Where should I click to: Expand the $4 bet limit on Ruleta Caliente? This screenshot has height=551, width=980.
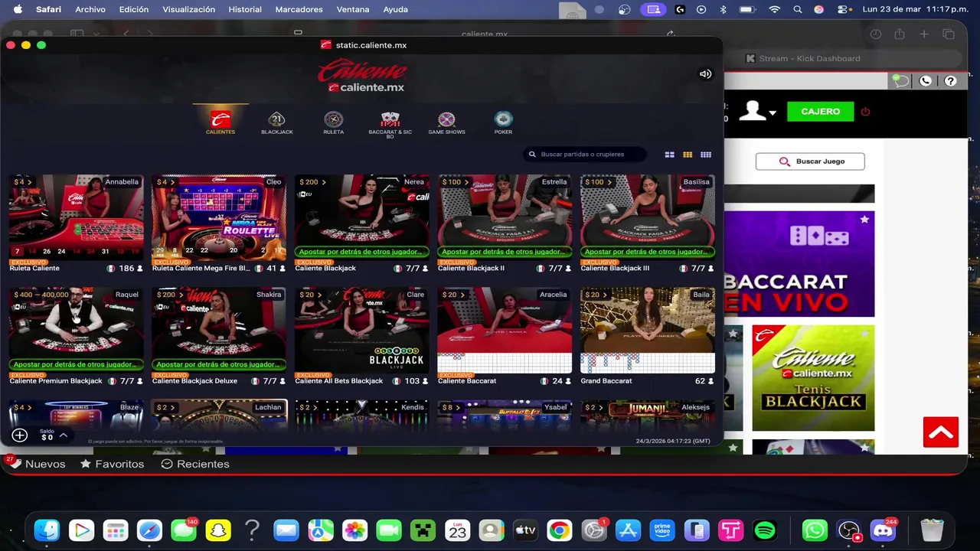[x=22, y=182]
